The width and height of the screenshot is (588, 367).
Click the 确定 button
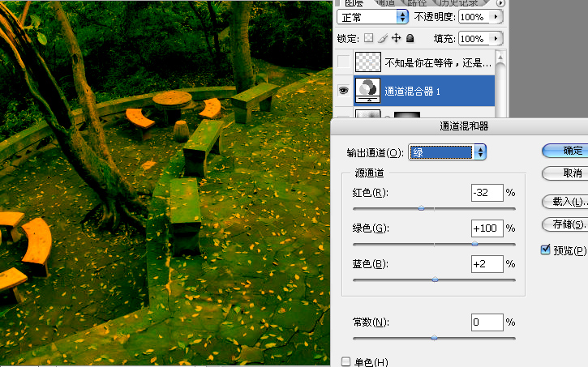pos(567,151)
